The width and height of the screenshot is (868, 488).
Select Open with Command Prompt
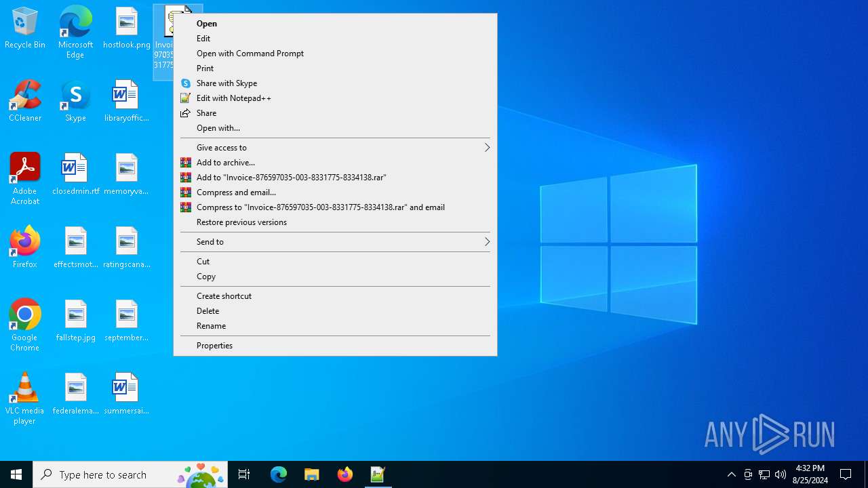point(335,54)
